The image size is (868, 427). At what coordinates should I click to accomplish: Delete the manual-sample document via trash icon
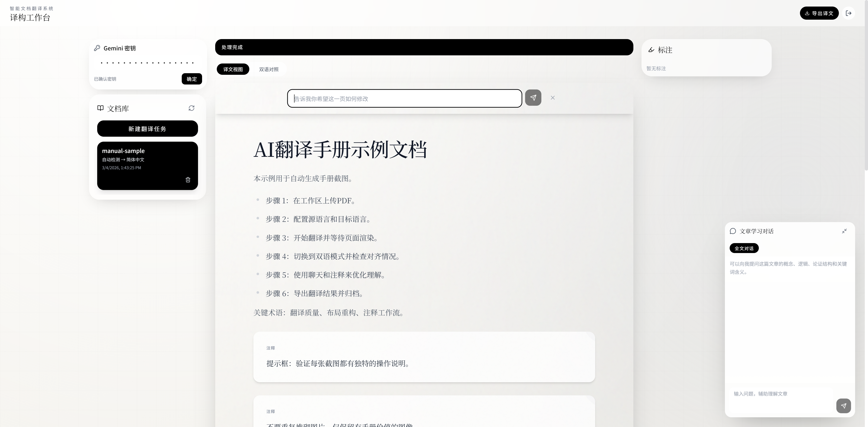[x=188, y=180]
